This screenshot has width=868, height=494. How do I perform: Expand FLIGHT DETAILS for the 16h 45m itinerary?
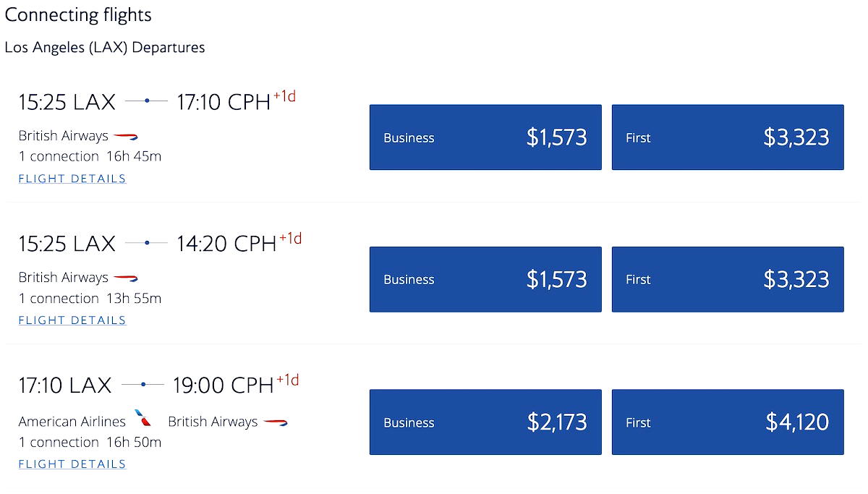coord(72,178)
